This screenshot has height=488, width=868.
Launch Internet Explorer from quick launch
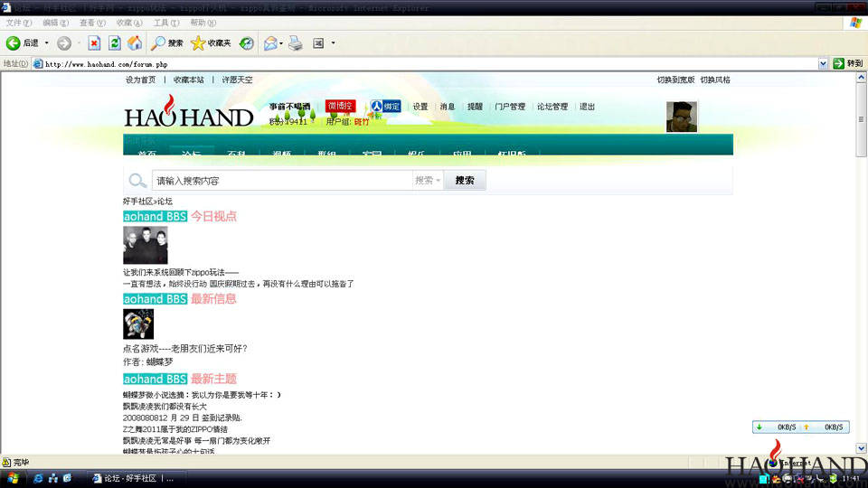[38, 478]
